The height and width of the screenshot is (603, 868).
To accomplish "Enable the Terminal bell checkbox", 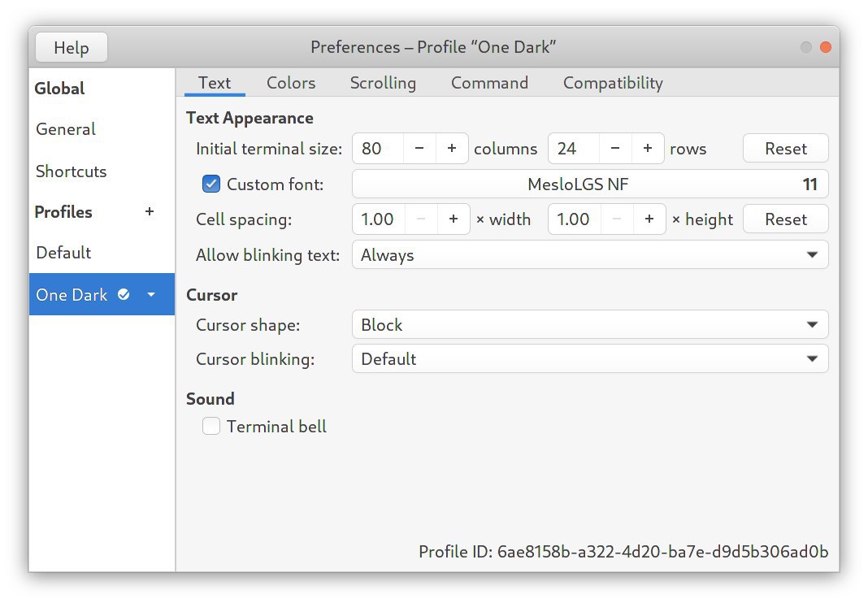I will point(211,427).
